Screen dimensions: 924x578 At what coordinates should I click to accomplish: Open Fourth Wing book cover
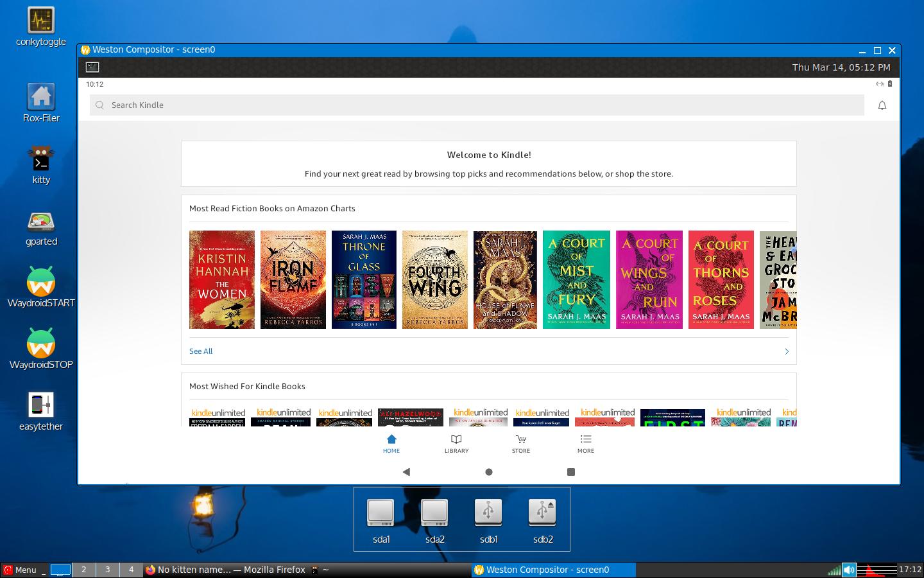[435, 280]
